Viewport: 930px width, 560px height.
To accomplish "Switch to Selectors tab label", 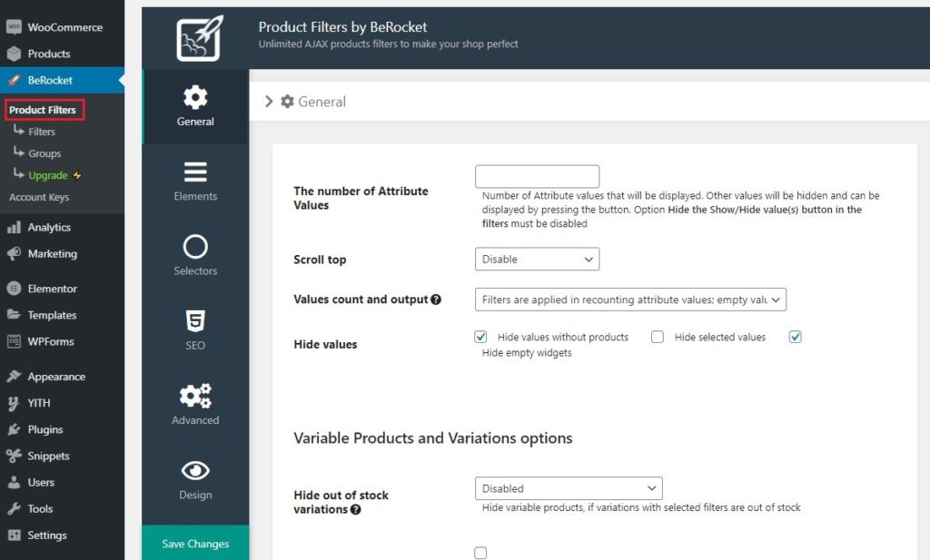I will [195, 270].
